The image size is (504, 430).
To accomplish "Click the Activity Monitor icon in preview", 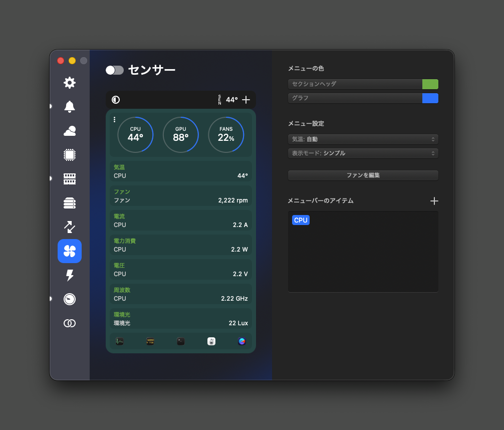I will pyautogui.click(x=120, y=341).
